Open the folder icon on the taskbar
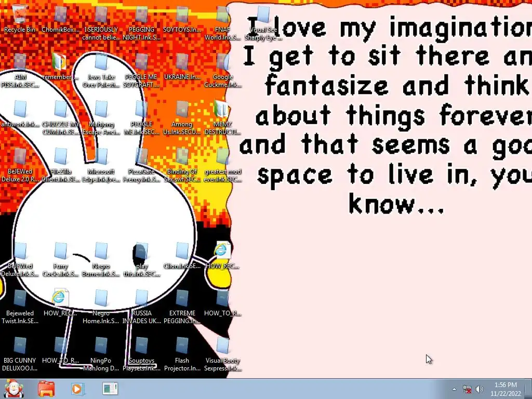 (46, 389)
